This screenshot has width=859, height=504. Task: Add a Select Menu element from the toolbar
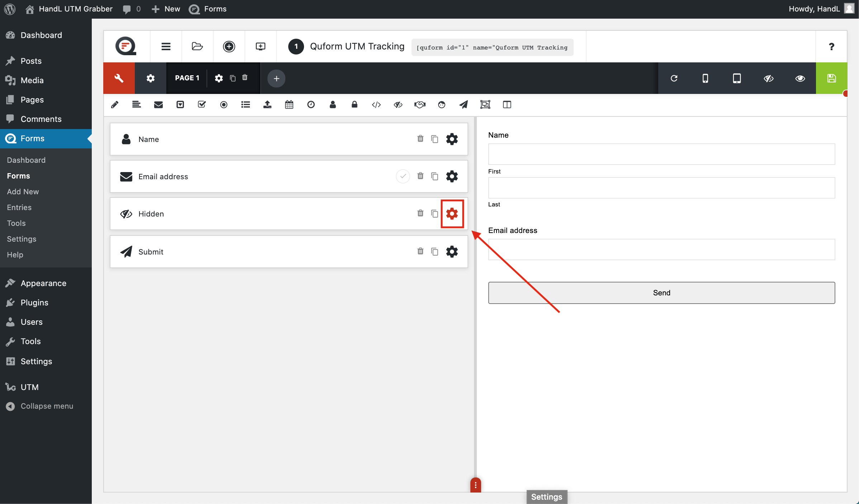[x=180, y=105]
